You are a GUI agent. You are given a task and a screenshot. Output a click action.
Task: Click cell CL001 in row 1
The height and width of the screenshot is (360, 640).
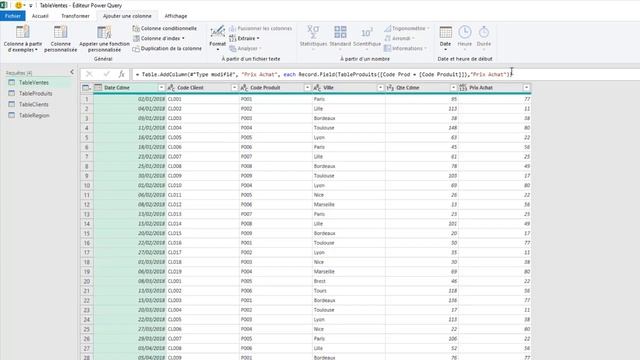point(203,99)
